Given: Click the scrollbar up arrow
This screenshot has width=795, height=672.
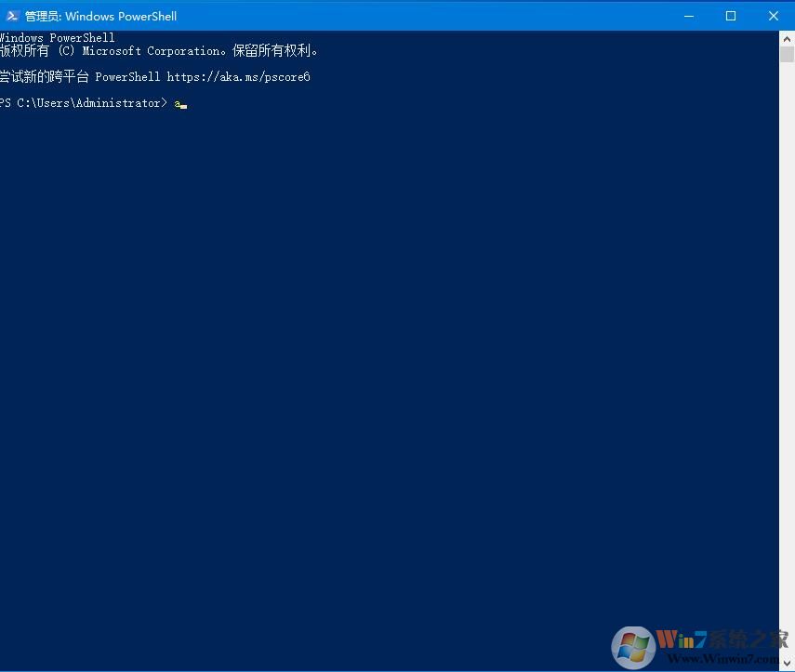Looking at the screenshot, I should click(x=788, y=37).
